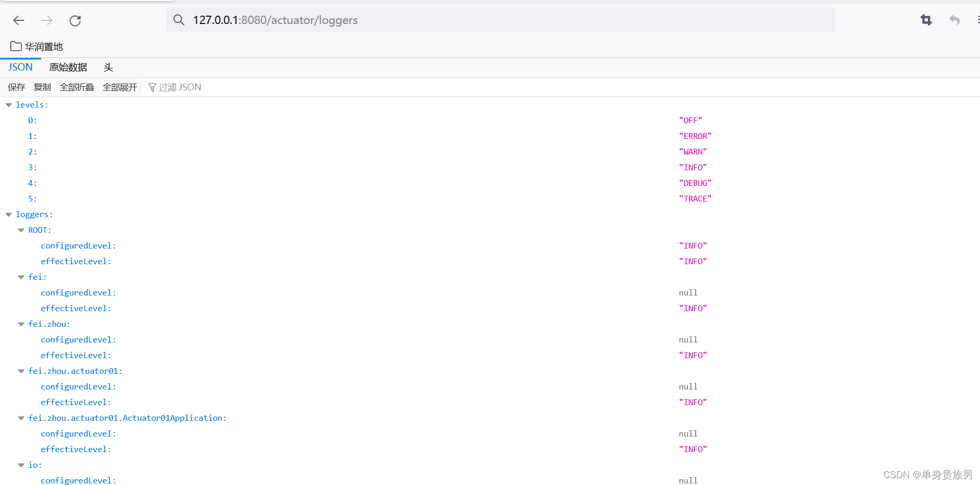980x485 pixels.
Task: Click the 保存 save button
Action: click(x=16, y=87)
